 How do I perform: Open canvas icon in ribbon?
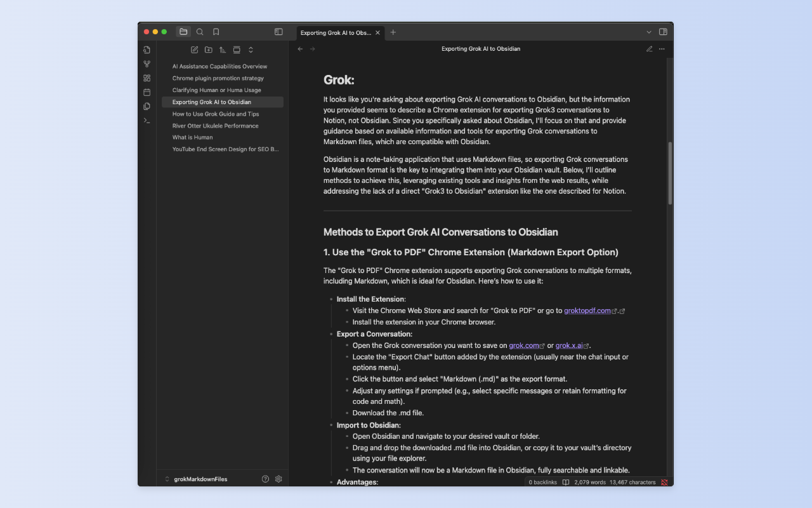147,78
